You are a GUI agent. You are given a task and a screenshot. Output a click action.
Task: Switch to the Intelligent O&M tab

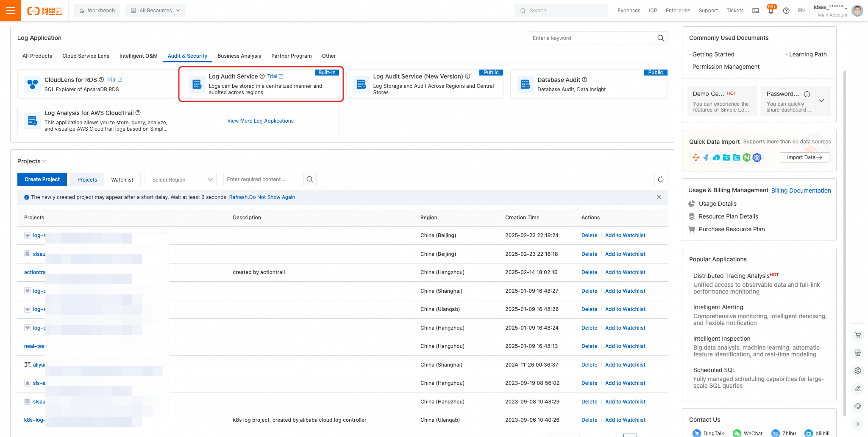139,56
